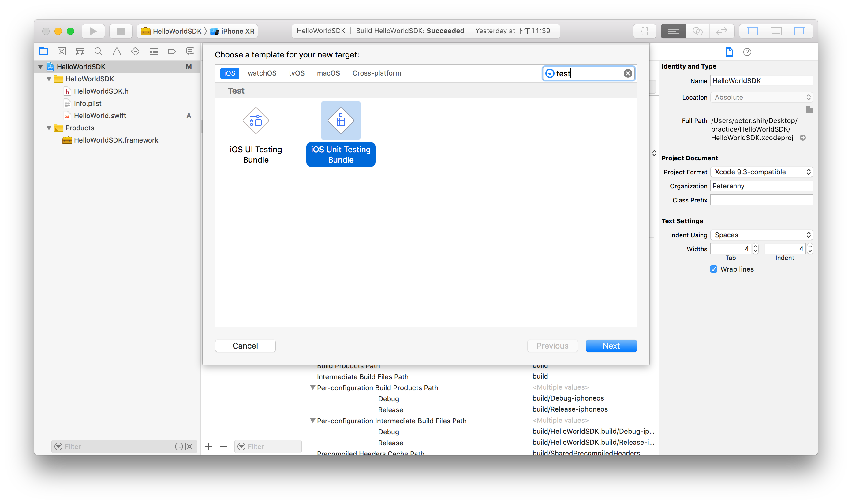The image size is (852, 504).
Task: Toggle the bottom Debug area panel
Action: click(776, 31)
